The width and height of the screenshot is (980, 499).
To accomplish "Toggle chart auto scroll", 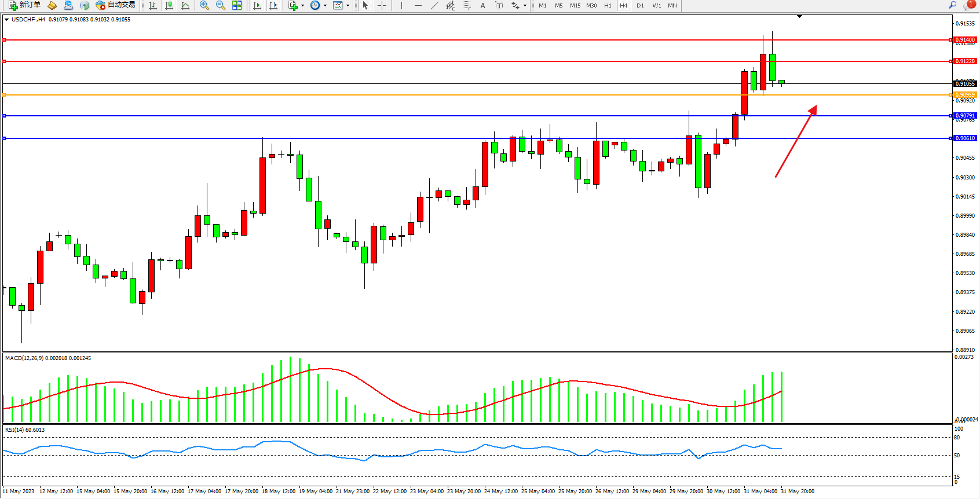I will 257,5.
